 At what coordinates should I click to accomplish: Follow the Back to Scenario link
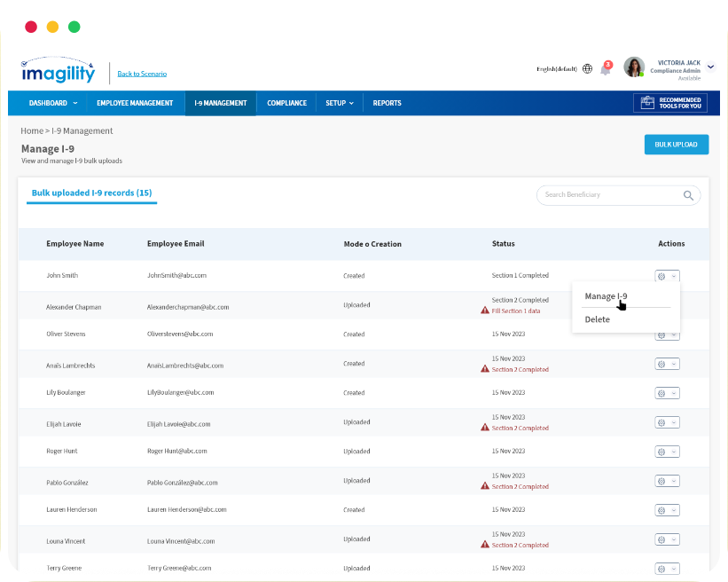tap(142, 74)
